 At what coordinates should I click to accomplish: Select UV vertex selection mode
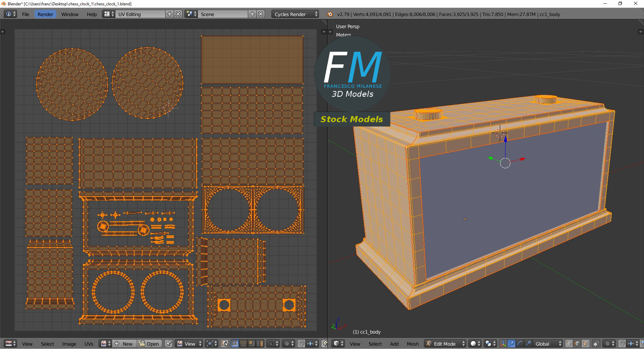pos(234,344)
